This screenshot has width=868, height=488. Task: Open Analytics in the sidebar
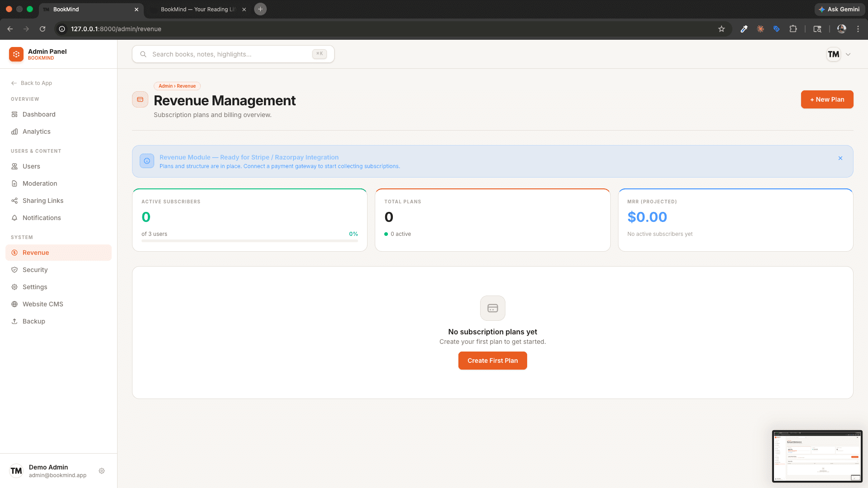click(58, 131)
